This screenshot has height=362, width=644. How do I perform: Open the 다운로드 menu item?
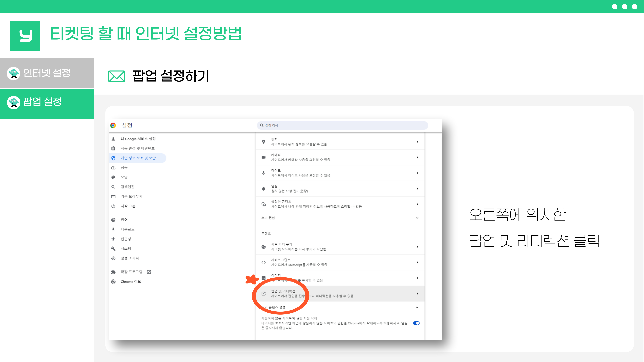coord(138,229)
